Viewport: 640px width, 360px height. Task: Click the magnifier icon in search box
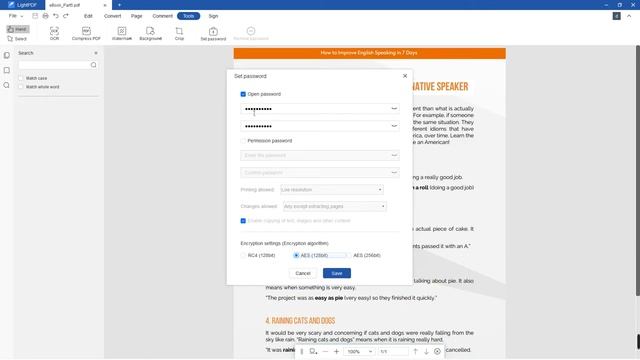pyautogui.click(x=93, y=65)
